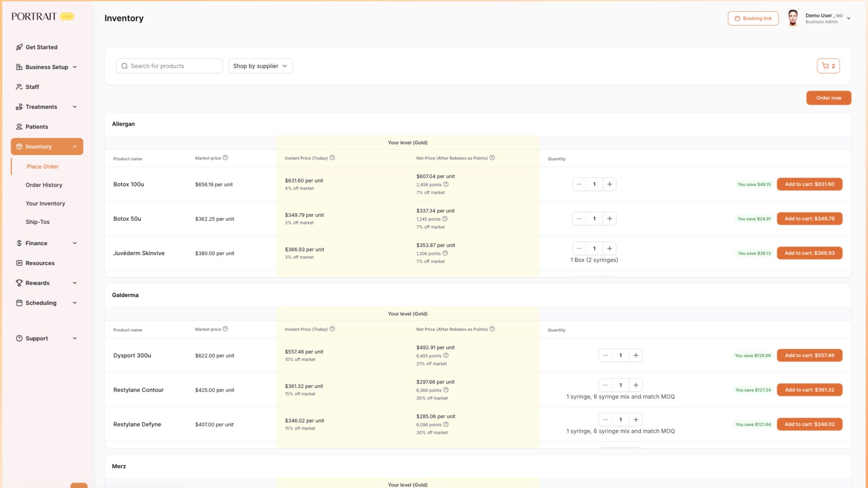Click the Order now button

coord(828,98)
